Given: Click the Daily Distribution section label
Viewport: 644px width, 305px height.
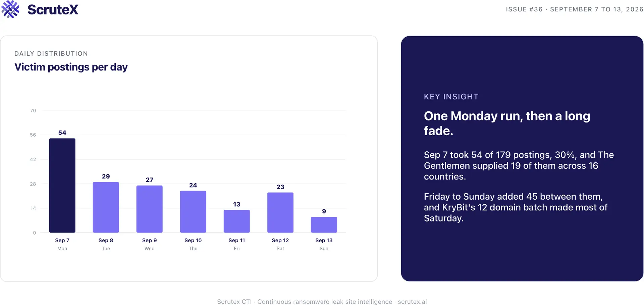Looking at the screenshot, I should pyautogui.click(x=51, y=53).
